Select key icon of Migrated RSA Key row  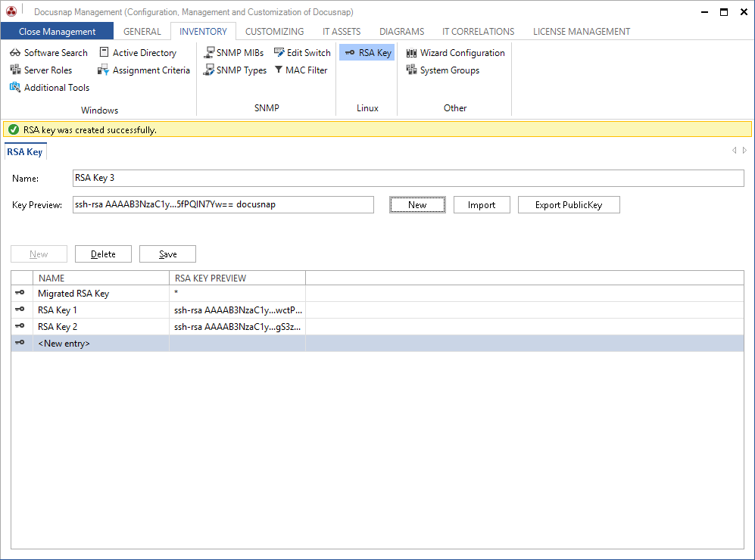pos(20,293)
